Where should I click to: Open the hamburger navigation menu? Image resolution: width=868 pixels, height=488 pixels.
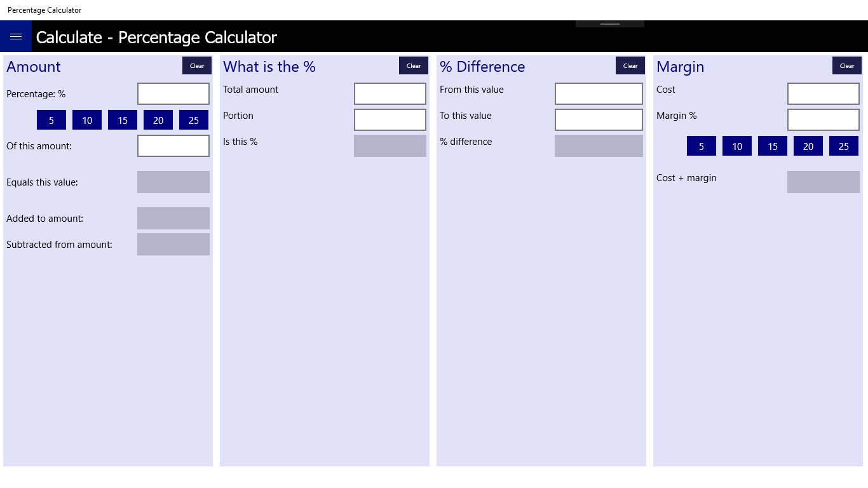16,37
